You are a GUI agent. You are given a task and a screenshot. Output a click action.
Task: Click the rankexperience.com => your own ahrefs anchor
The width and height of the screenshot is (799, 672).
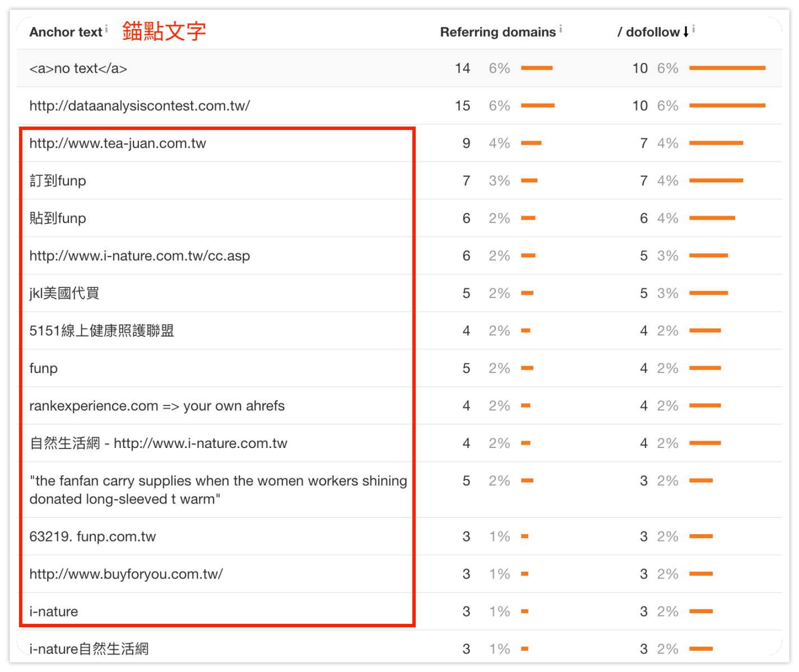tap(157, 406)
